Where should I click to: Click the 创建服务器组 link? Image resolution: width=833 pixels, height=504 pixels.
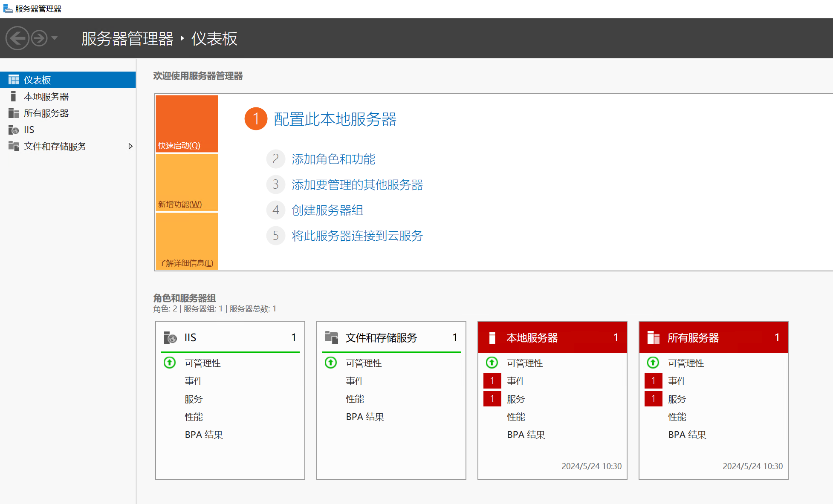(327, 210)
